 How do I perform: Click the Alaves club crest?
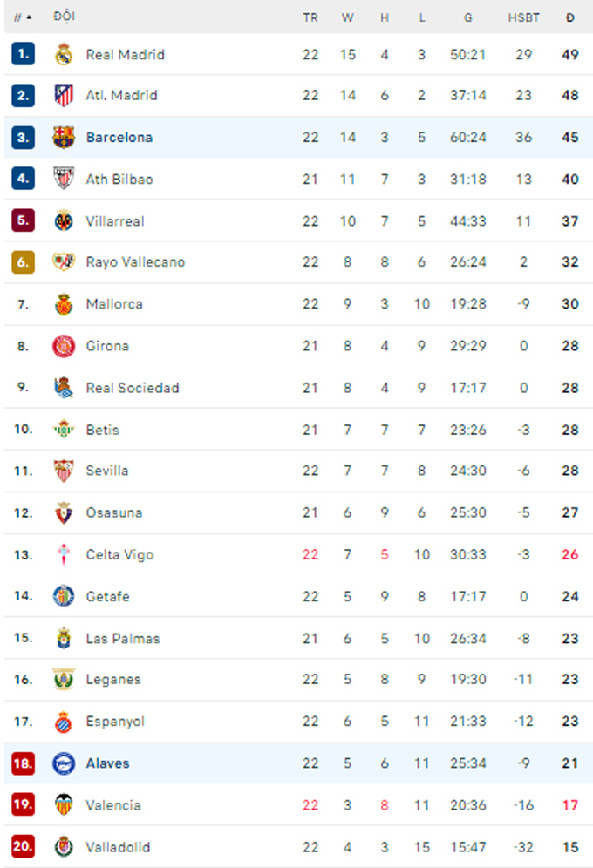point(64,763)
